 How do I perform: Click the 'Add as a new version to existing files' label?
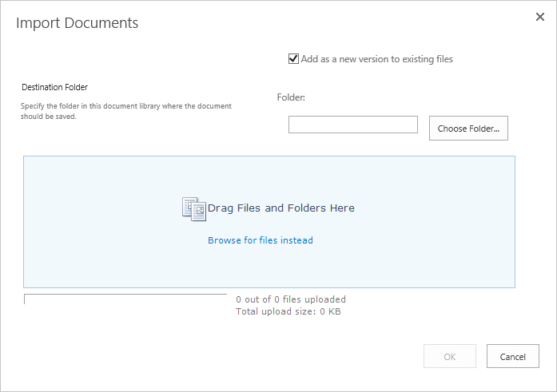[377, 59]
